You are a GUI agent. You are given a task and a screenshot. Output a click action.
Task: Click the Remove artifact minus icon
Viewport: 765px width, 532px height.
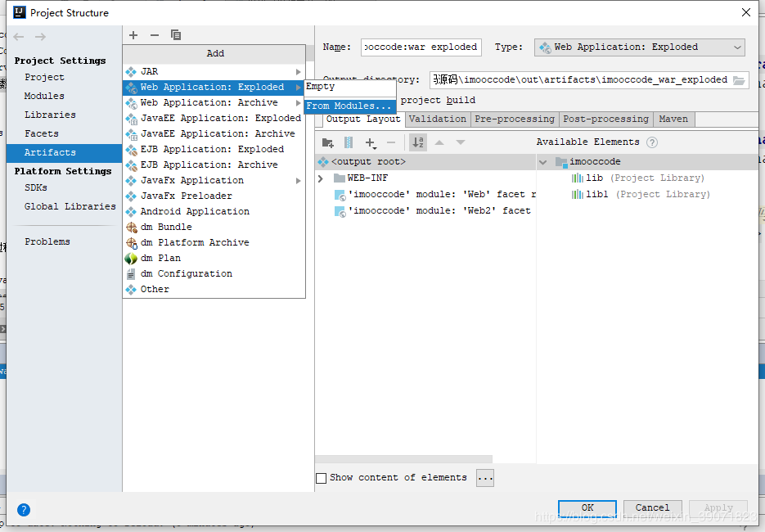click(154, 34)
